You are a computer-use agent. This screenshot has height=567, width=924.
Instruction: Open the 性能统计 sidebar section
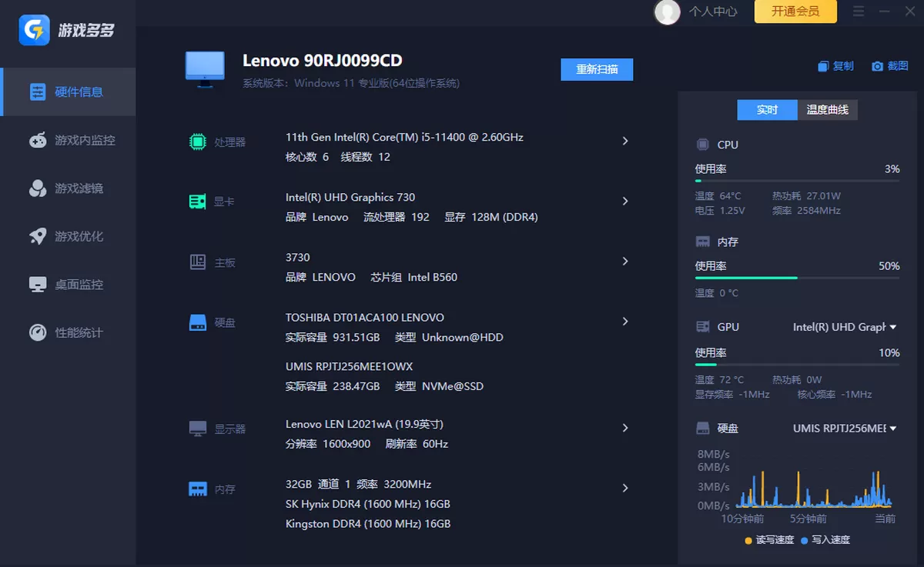pos(68,332)
